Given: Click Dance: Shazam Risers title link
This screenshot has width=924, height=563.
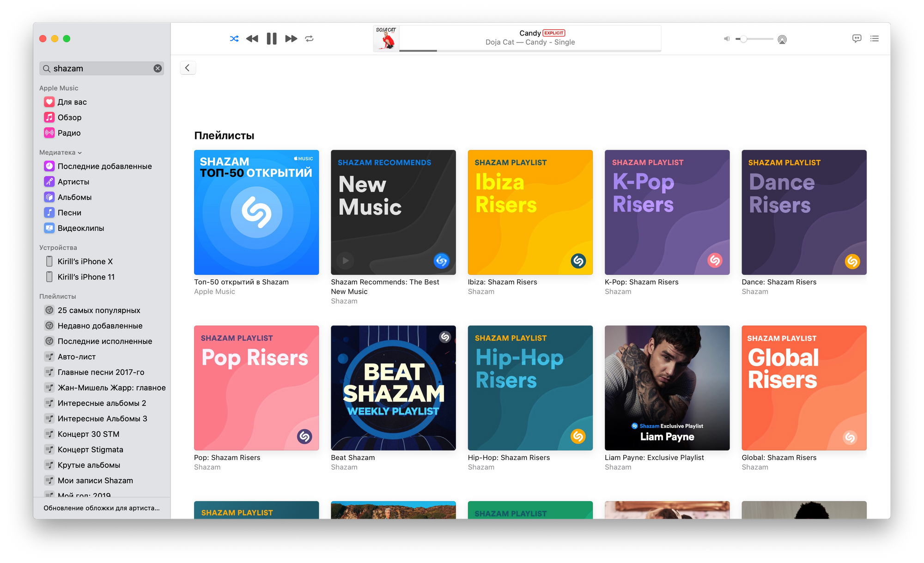Looking at the screenshot, I should tap(779, 282).
